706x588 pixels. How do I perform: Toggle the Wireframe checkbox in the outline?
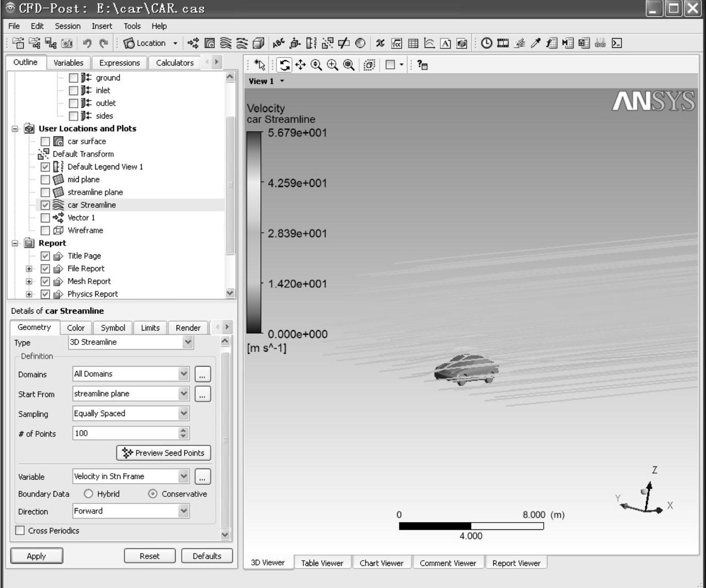pyautogui.click(x=45, y=231)
